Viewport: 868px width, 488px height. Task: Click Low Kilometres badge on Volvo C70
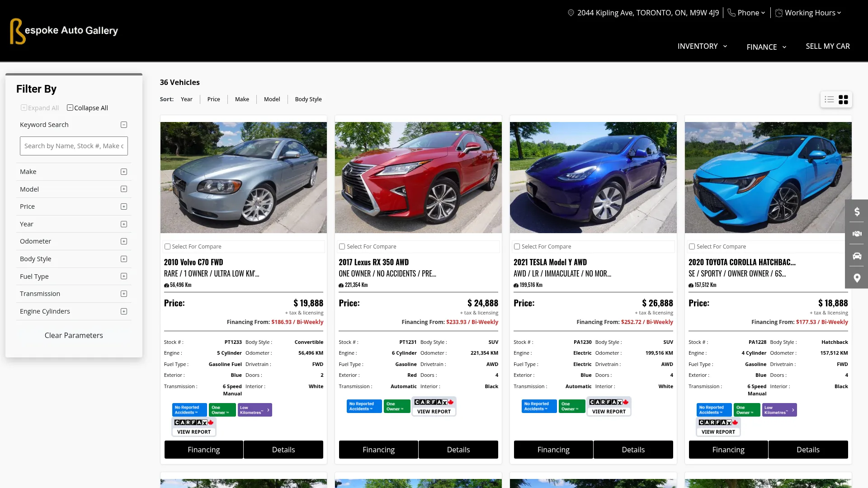click(x=255, y=410)
